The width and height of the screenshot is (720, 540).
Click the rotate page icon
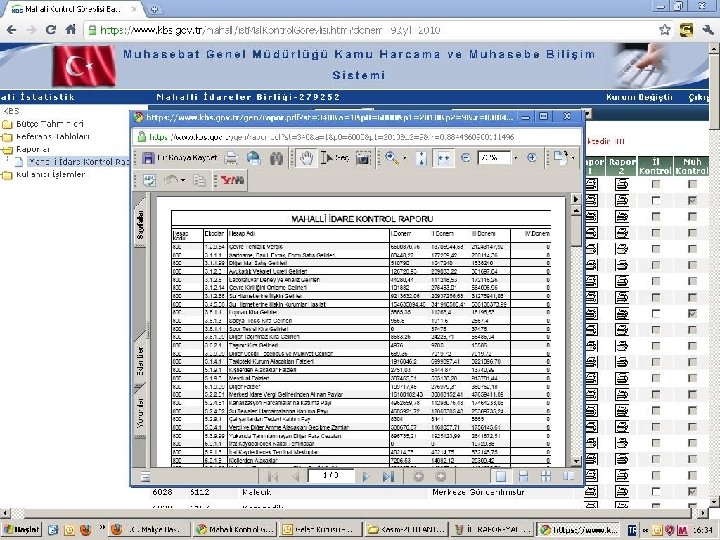click(x=560, y=158)
